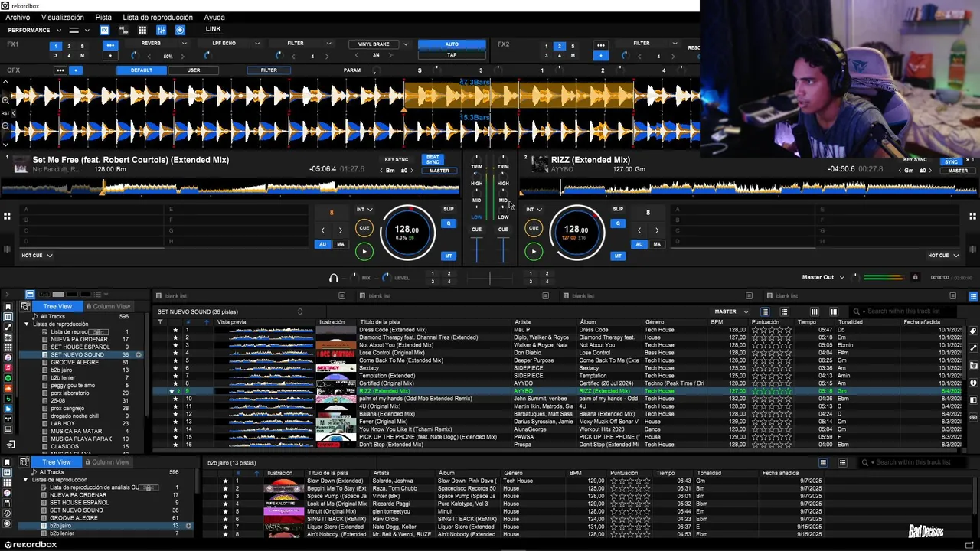Toggle deck 1 BEAT SYNC
This screenshot has width=980, height=551.
click(433, 160)
